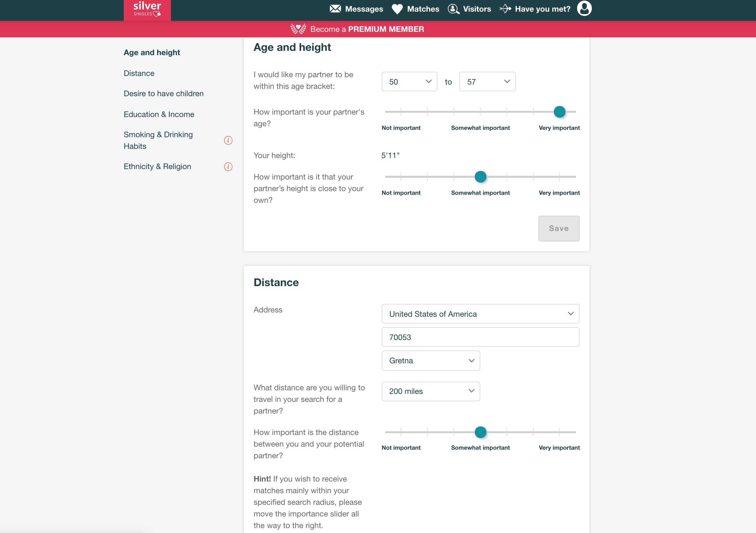Open the country dropdown United States of America
The width and height of the screenshot is (756, 533).
click(x=480, y=314)
